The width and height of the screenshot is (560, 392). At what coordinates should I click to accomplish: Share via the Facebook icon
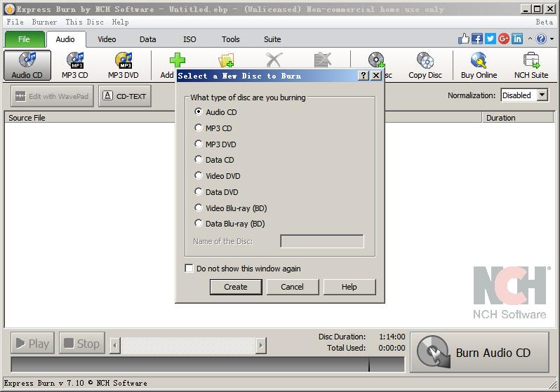[x=476, y=39]
